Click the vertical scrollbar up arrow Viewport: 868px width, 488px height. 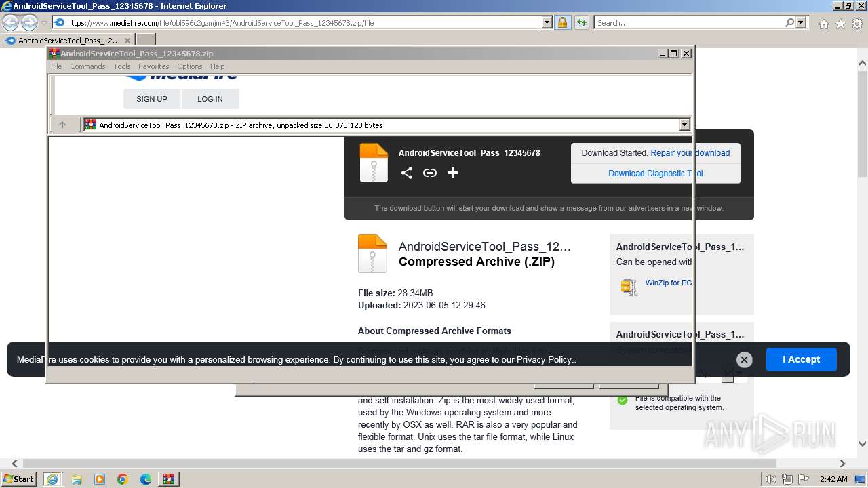[x=863, y=64]
